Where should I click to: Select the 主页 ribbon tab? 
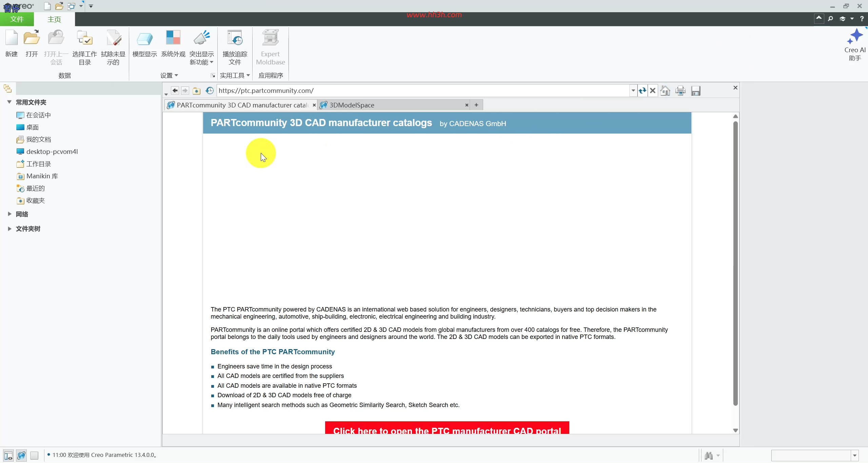click(x=54, y=19)
